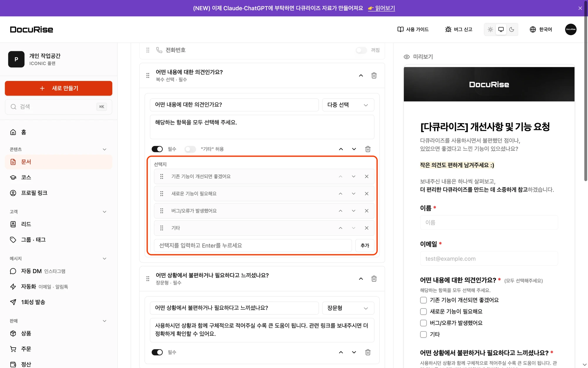Remove the '기타' option with X
588x368 pixels.
pos(367,228)
